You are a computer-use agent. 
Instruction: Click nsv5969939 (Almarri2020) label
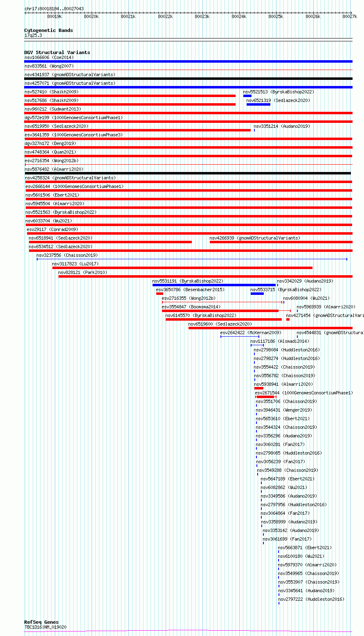[x=326, y=307]
